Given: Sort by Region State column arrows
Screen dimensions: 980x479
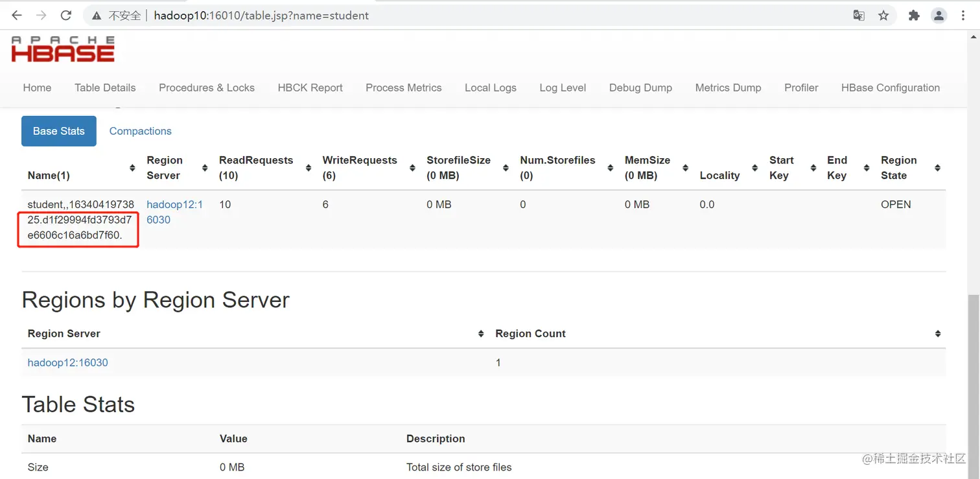Looking at the screenshot, I should point(937,168).
